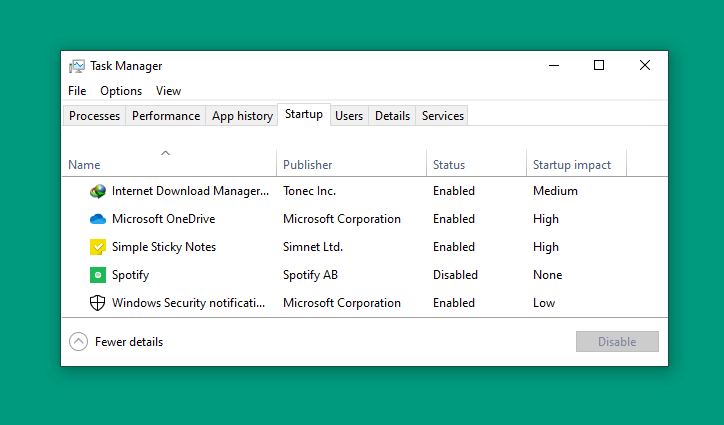This screenshot has height=425, width=724.
Task: Maximize the Task Manager window
Action: tap(599, 66)
